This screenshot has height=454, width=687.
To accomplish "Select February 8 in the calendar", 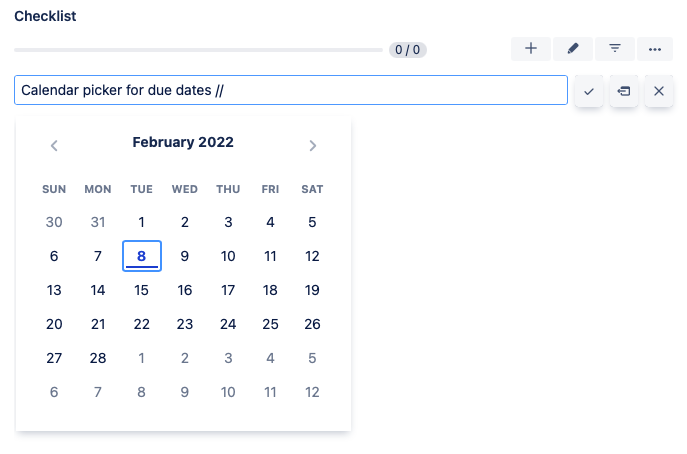I will [x=142, y=256].
